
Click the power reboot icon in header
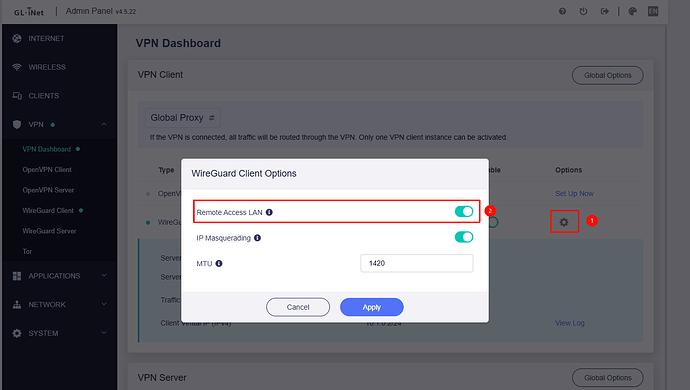click(x=583, y=11)
